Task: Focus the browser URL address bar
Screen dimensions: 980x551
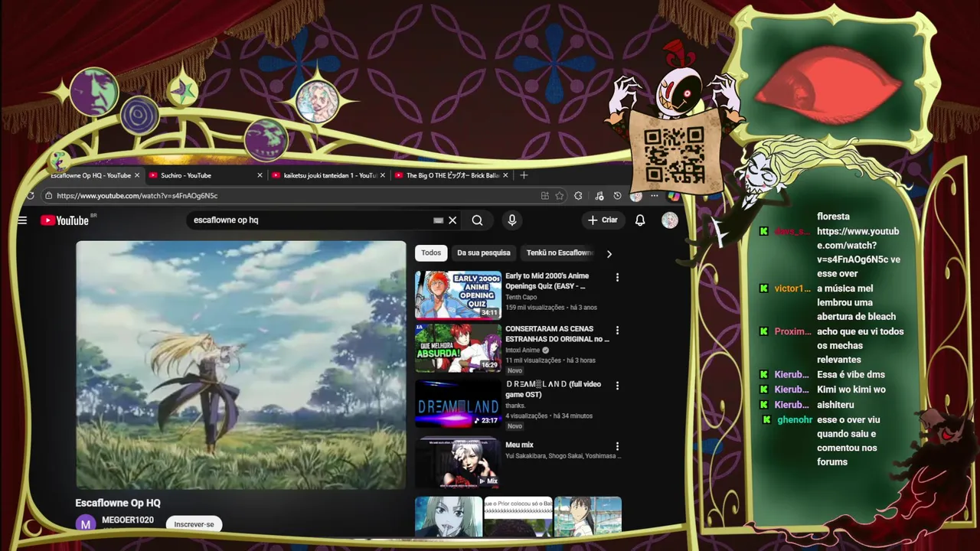Action: pyautogui.click(x=291, y=196)
